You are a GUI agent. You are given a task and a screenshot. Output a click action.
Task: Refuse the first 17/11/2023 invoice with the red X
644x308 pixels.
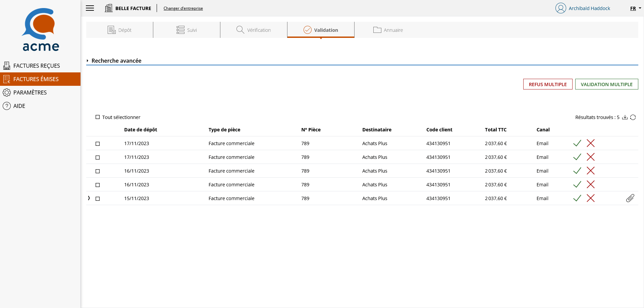pyautogui.click(x=591, y=143)
